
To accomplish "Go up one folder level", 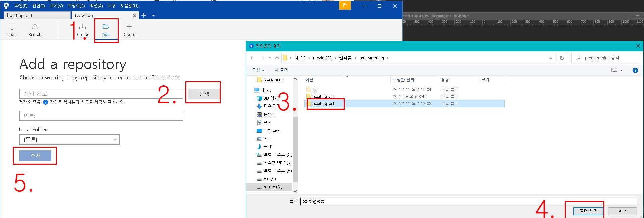I will [x=277, y=58].
